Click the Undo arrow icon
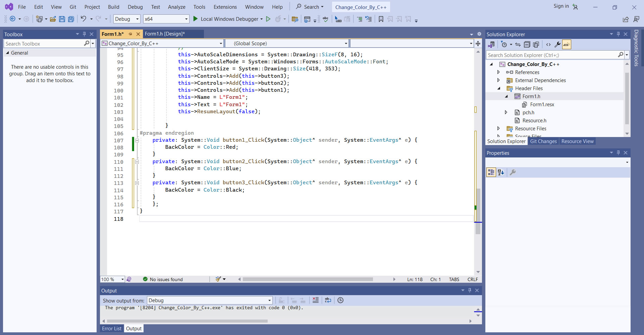The width and height of the screenshot is (644, 335). (83, 19)
